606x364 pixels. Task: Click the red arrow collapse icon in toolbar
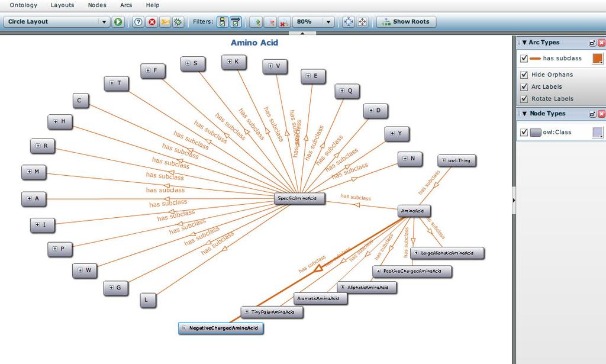270,22
